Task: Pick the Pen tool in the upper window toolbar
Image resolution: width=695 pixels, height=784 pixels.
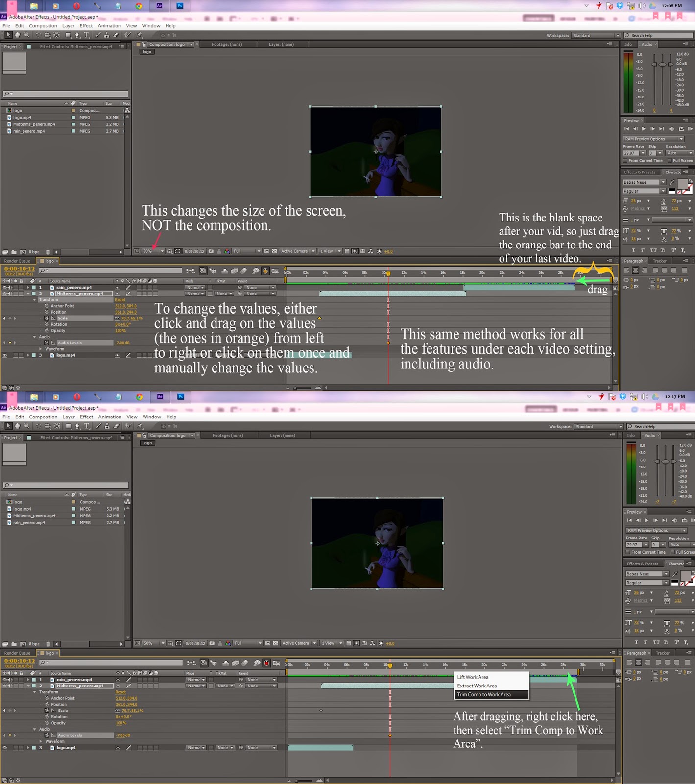Action: (x=77, y=35)
